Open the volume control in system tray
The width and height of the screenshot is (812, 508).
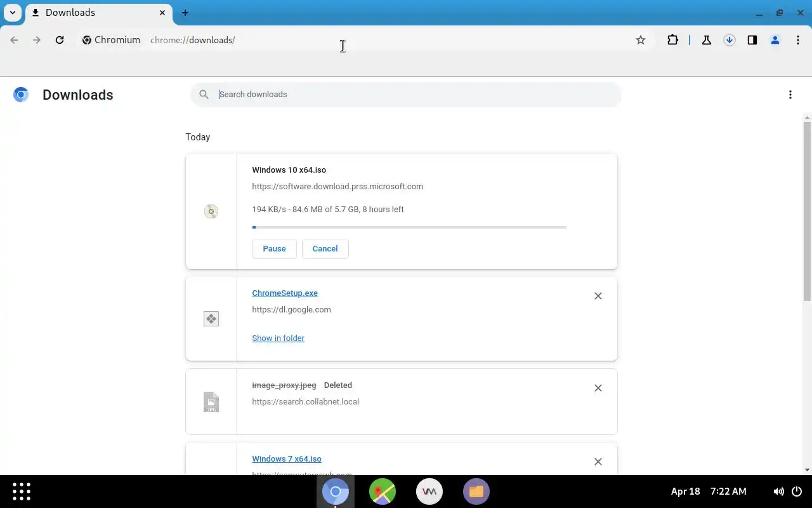pos(778,491)
